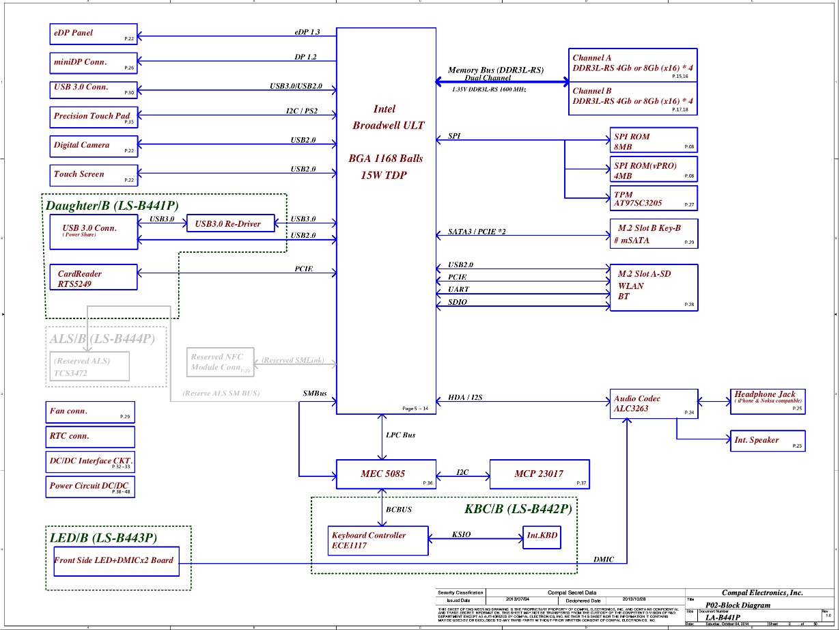Click the LA-B441P document number
840x630 pixels.
point(723,618)
